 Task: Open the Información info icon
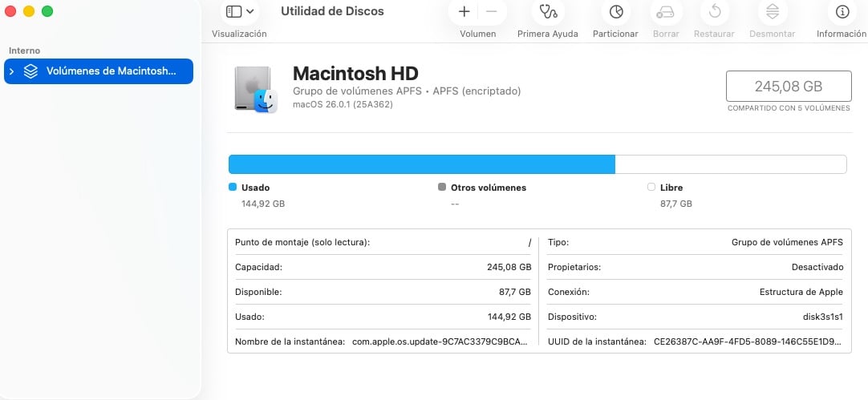point(842,12)
